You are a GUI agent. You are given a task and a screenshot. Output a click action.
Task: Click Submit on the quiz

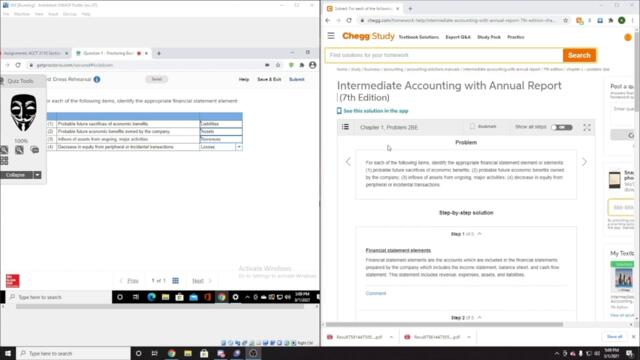297,79
